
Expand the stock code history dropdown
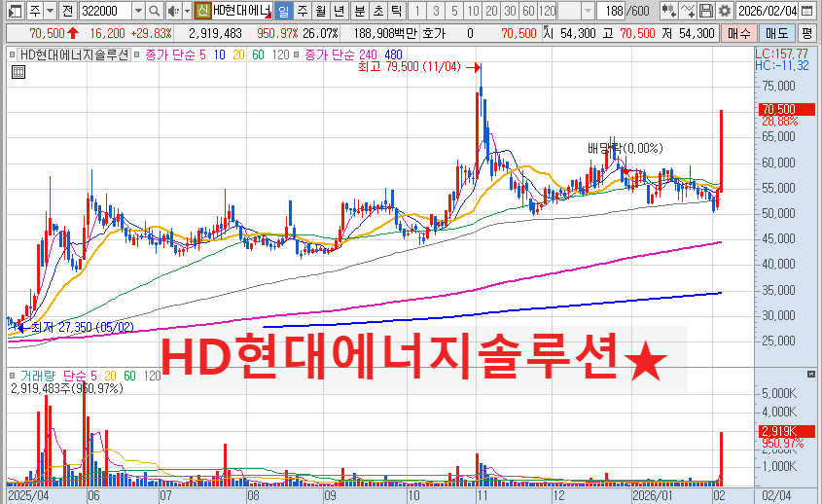pos(138,11)
